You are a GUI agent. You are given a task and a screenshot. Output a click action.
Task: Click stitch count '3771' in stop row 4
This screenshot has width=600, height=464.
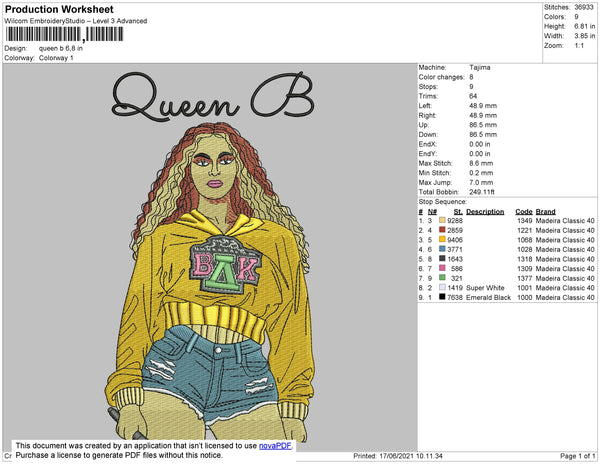click(455, 249)
